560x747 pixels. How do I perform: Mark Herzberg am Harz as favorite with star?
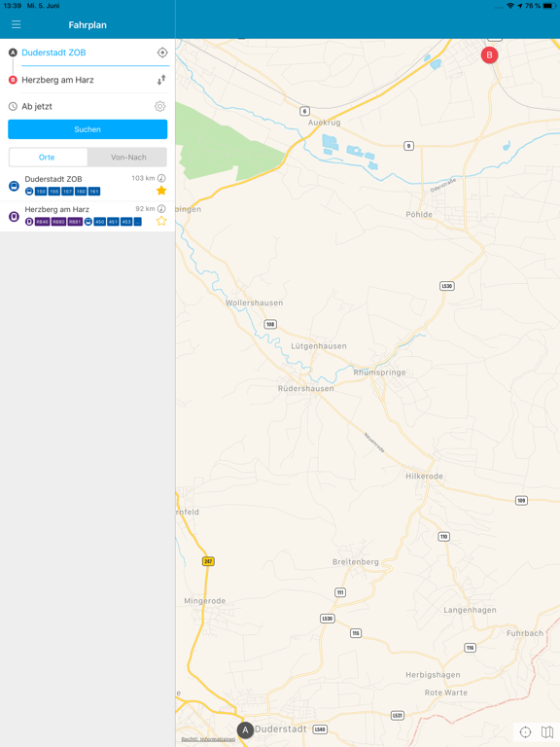[161, 221]
